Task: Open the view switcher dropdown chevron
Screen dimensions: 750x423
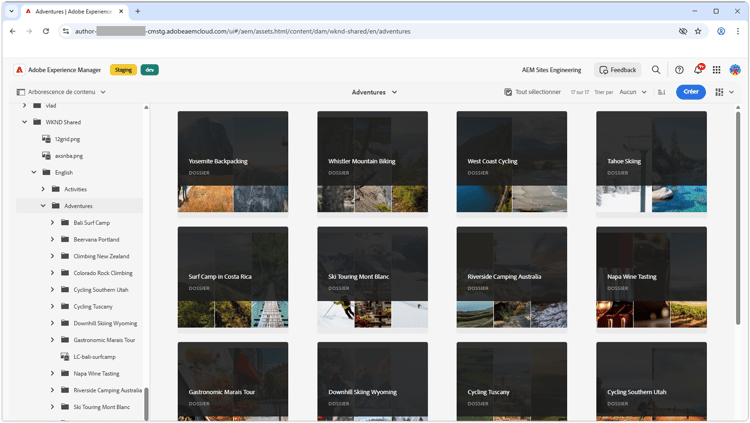Action: click(731, 92)
